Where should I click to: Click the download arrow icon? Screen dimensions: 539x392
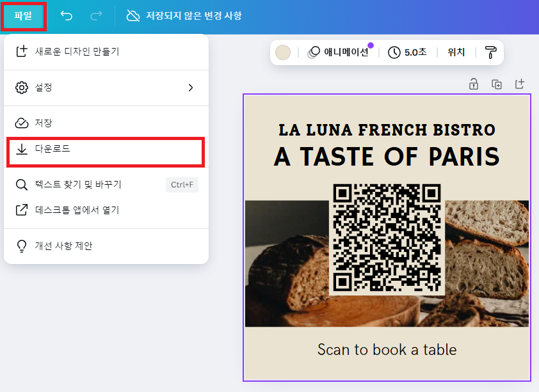pos(22,149)
